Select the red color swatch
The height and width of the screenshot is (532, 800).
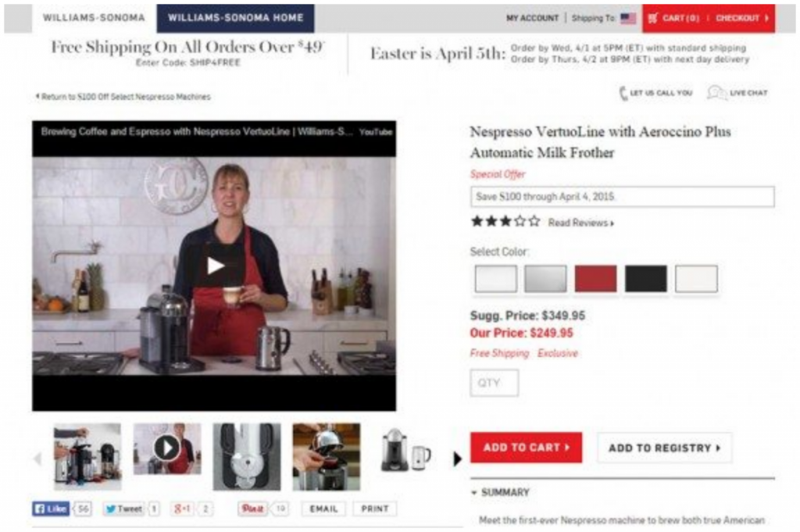tap(595, 278)
